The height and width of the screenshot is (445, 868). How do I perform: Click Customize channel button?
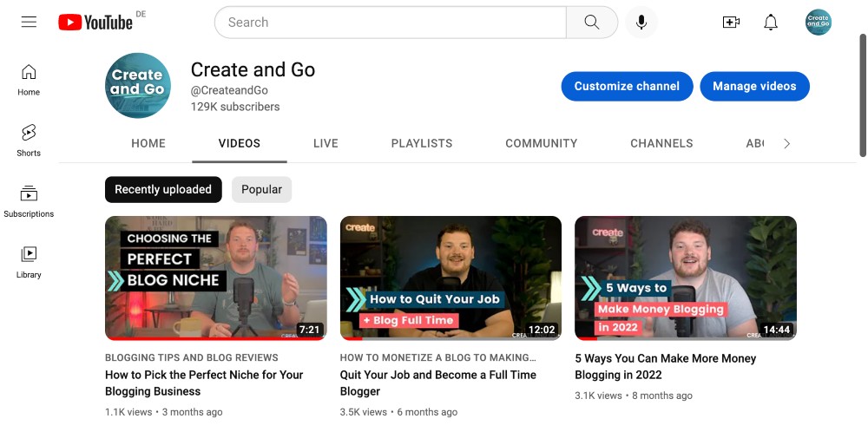point(628,87)
